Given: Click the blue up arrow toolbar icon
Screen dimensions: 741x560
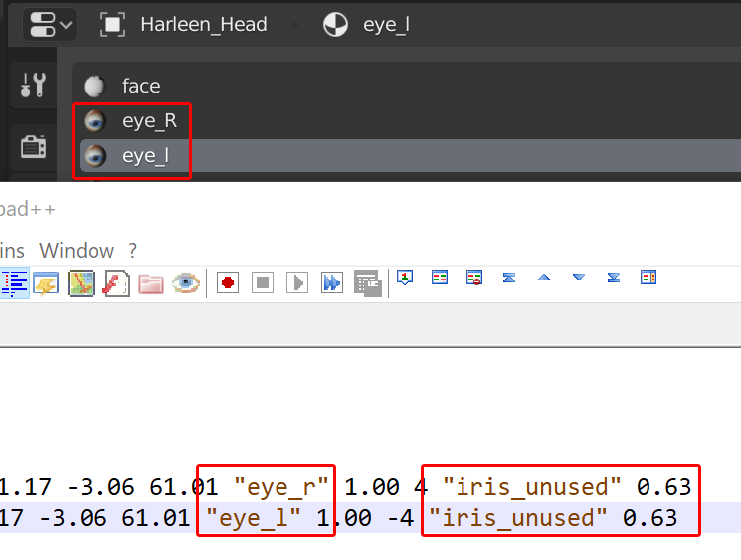Looking at the screenshot, I should click(544, 278).
